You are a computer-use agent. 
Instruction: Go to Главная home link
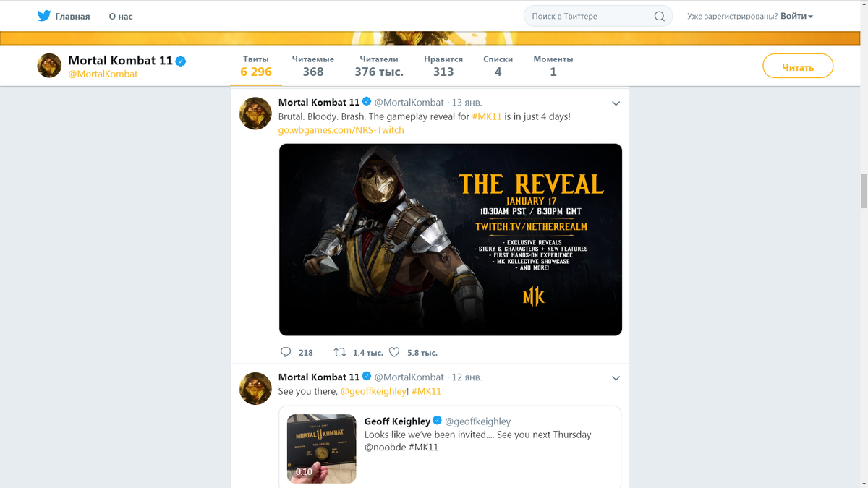click(72, 16)
